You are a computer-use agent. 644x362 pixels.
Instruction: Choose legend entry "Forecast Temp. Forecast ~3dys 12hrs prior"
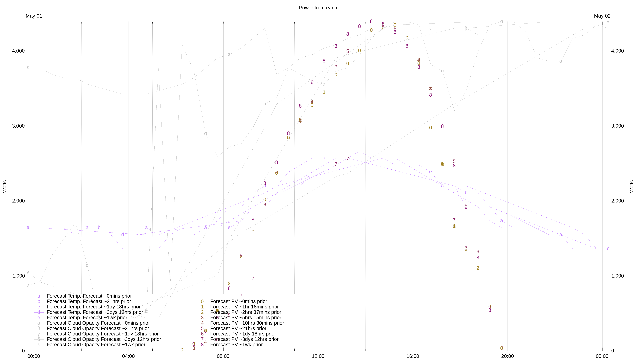coord(95,312)
